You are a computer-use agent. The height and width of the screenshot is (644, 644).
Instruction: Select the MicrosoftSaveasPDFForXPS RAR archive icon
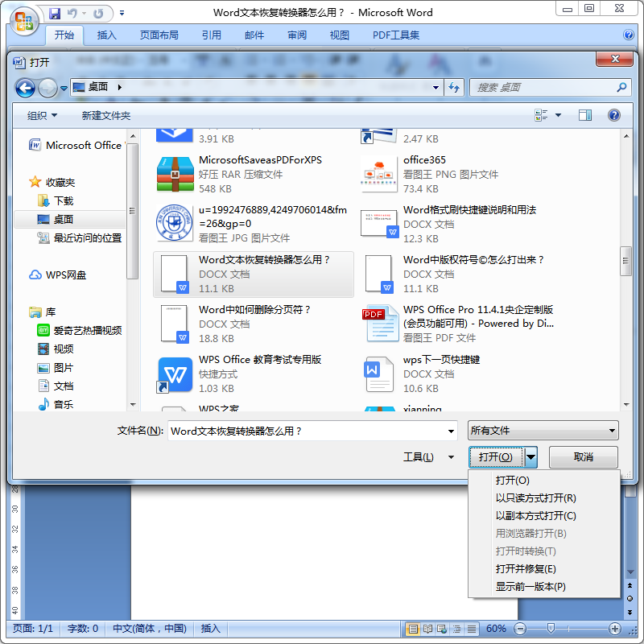175,174
